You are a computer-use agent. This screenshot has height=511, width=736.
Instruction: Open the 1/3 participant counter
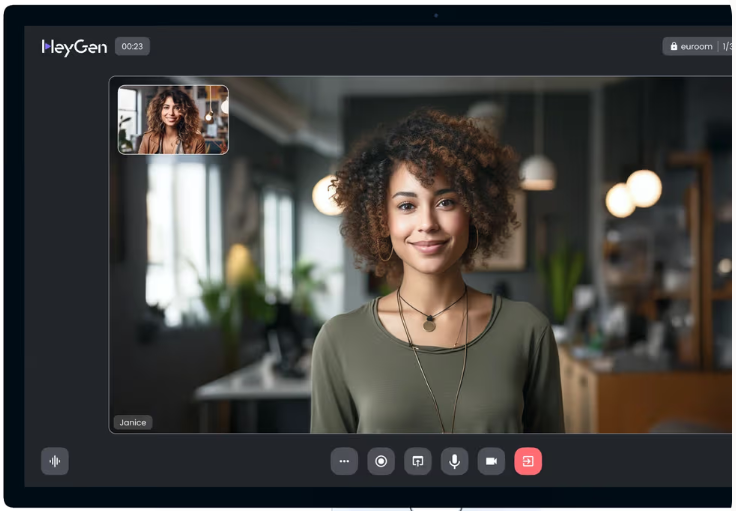727,47
